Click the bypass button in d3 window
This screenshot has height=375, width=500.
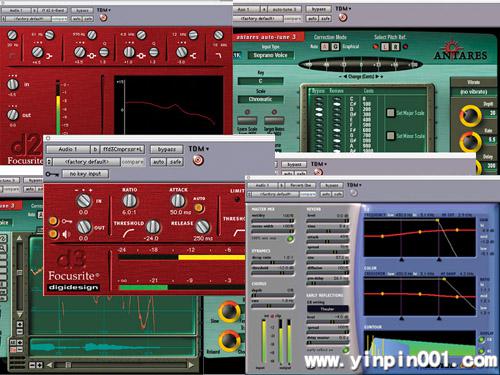click(166, 149)
